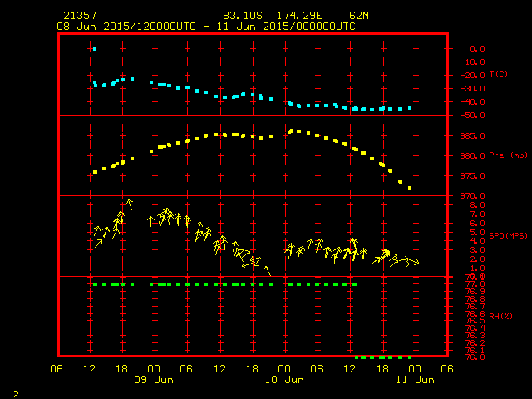Click the 985.0 pressure tick label
This screenshot has height=399, width=532.
[473, 136]
